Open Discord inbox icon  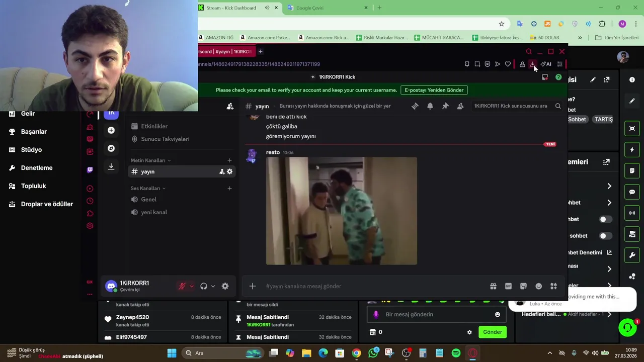point(545,77)
